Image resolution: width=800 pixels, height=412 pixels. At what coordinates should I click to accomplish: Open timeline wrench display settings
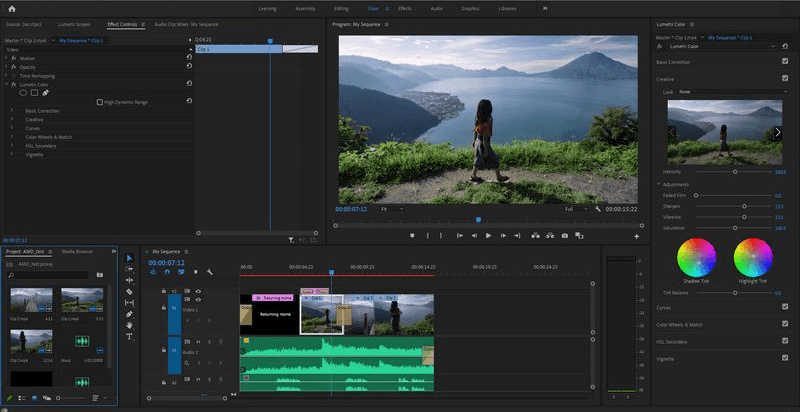coord(210,272)
